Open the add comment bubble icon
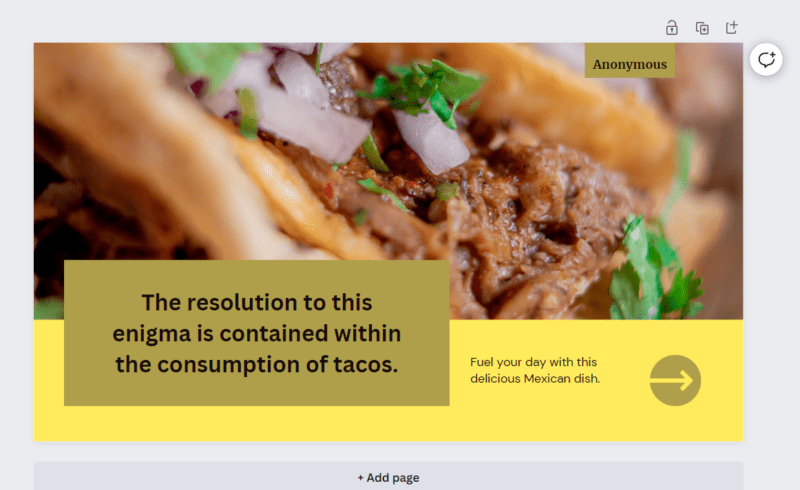This screenshot has width=800, height=490. pos(766,60)
